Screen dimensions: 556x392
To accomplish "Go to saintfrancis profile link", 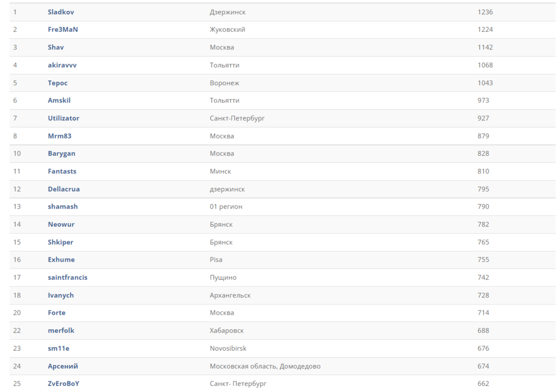I will (x=67, y=277).
